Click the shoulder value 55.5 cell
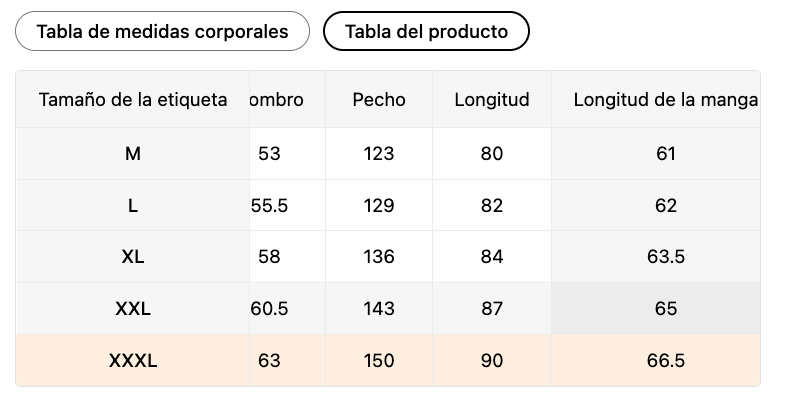 pyautogui.click(x=287, y=206)
